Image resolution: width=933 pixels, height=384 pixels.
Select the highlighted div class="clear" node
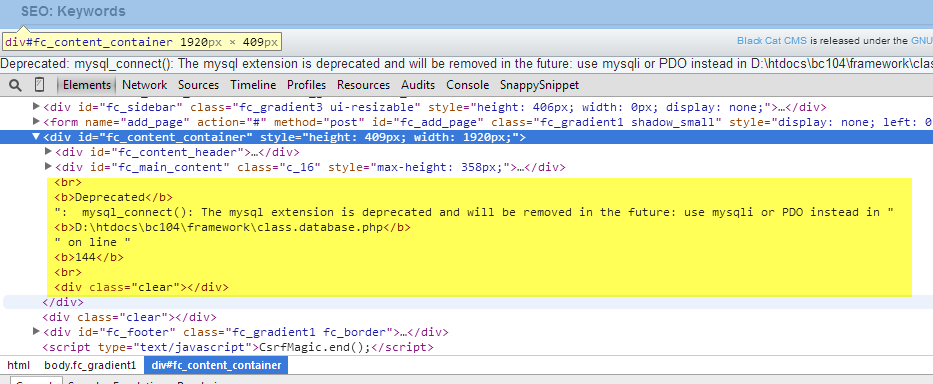coord(141,287)
